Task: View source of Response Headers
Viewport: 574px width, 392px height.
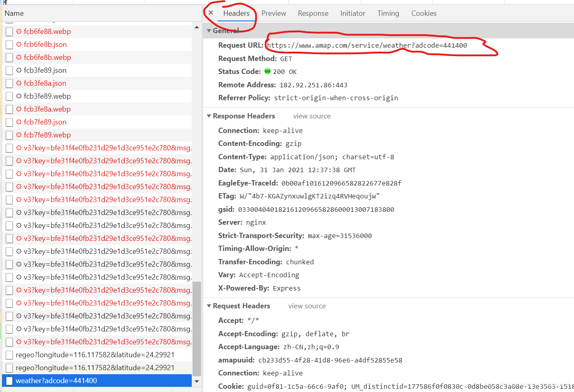Action: (x=312, y=116)
